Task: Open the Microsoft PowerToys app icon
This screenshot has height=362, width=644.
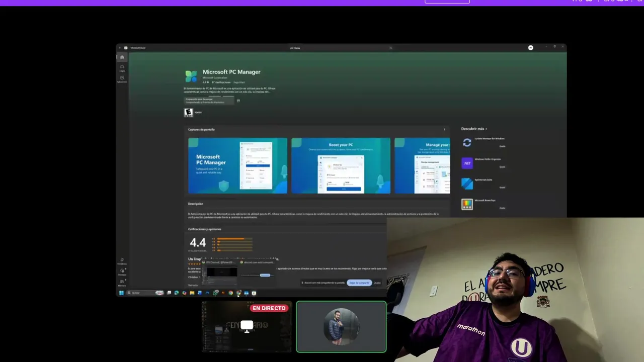Action: pos(467,204)
